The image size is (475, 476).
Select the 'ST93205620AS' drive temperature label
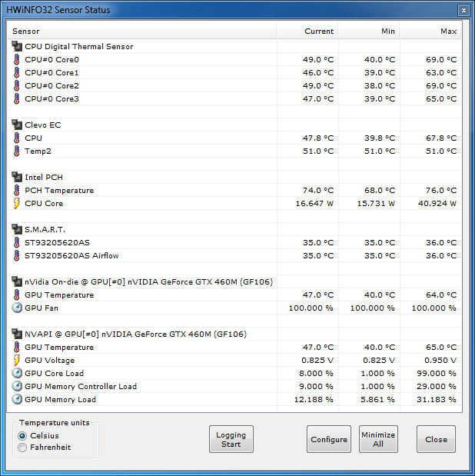click(x=58, y=242)
